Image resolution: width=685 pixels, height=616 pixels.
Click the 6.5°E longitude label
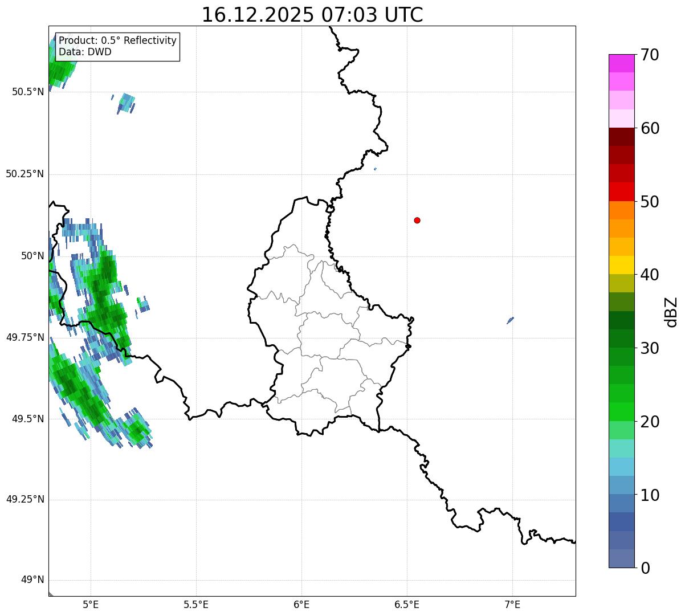[407, 604]
